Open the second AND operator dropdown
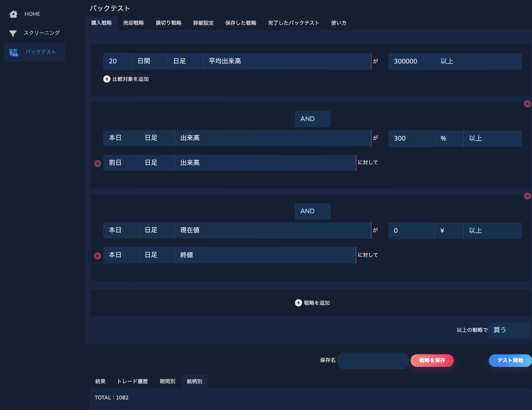 [312, 211]
